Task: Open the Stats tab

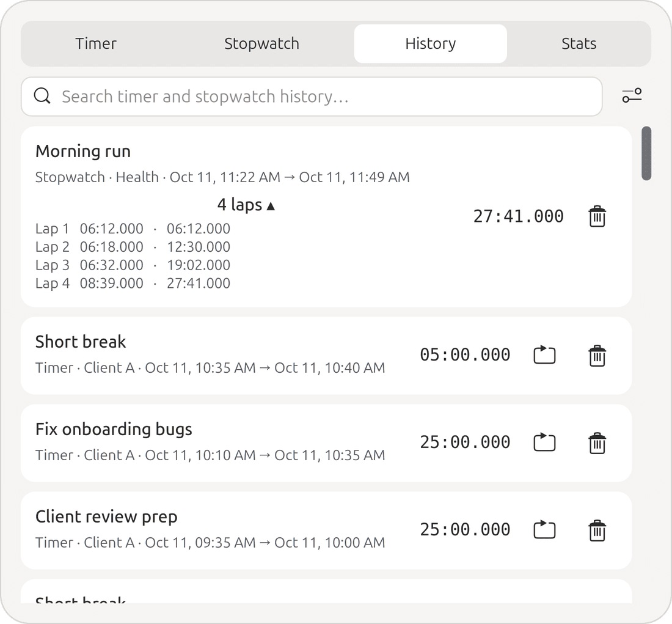Action: pos(579,44)
